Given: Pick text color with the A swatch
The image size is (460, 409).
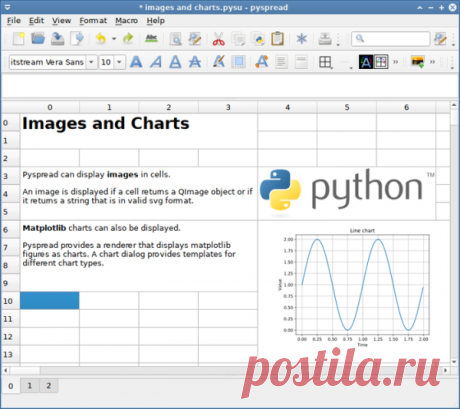Looking at the screenshot, I should point(366,62).
